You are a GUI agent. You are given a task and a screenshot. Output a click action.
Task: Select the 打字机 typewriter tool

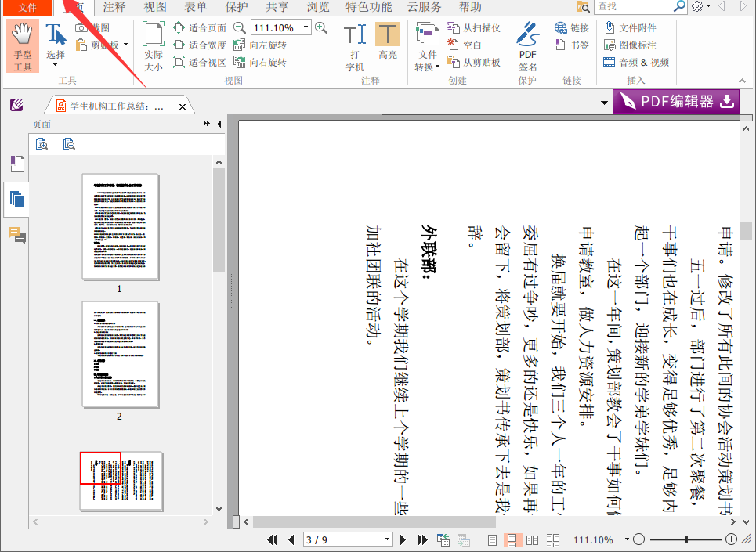pyautogui.click(x=355, y=43)
